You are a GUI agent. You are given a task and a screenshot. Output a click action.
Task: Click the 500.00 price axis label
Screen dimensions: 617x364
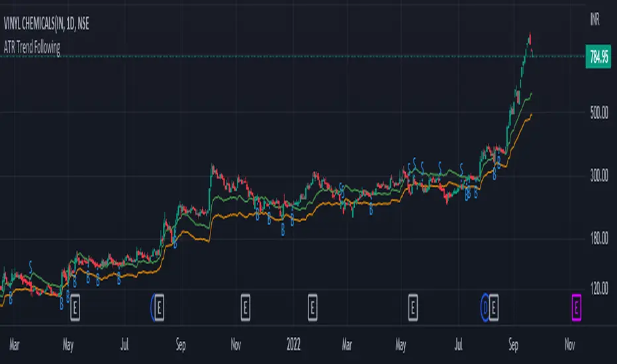point(599,113)
